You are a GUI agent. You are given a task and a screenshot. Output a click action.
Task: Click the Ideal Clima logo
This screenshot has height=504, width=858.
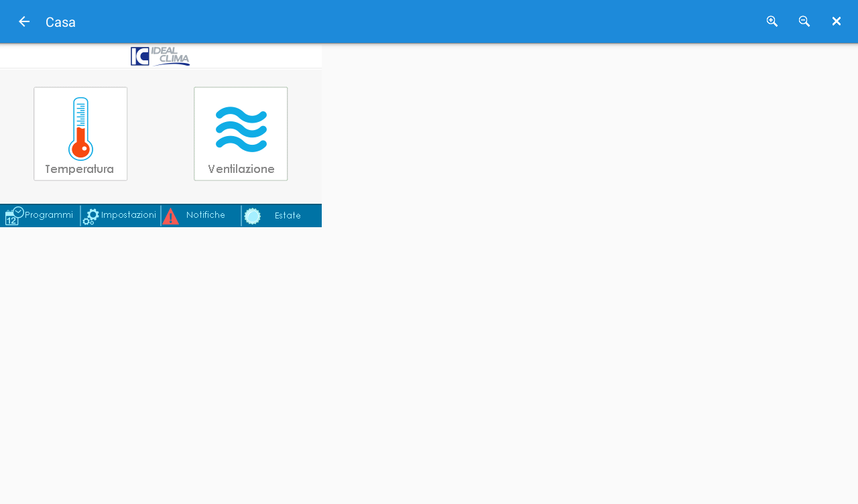pos(160,56)
